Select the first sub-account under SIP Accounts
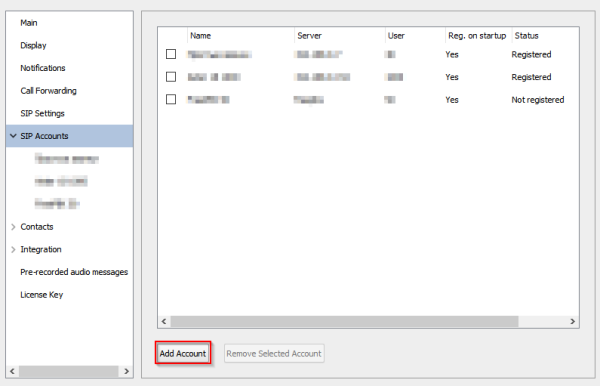Image resolution: width=600 pixels, height=386 pixels. pos(67,159)
